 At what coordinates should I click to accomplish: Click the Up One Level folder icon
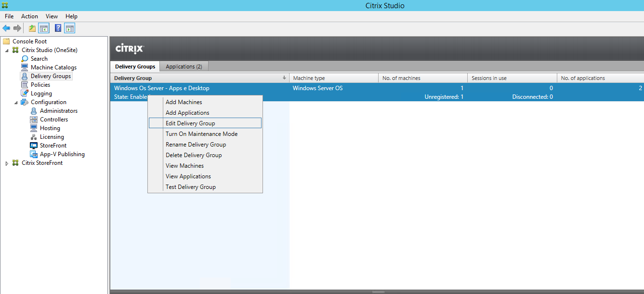click(x=32, y=28)
